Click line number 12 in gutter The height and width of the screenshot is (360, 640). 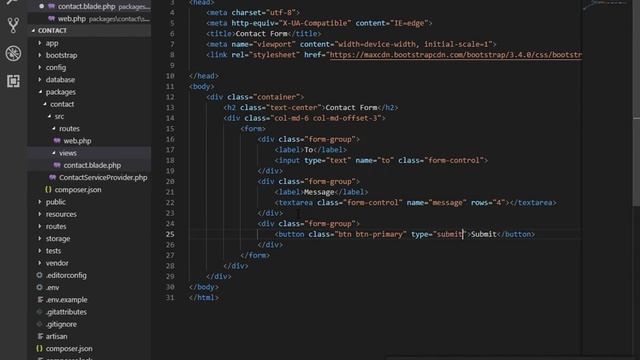click(170, 97)
